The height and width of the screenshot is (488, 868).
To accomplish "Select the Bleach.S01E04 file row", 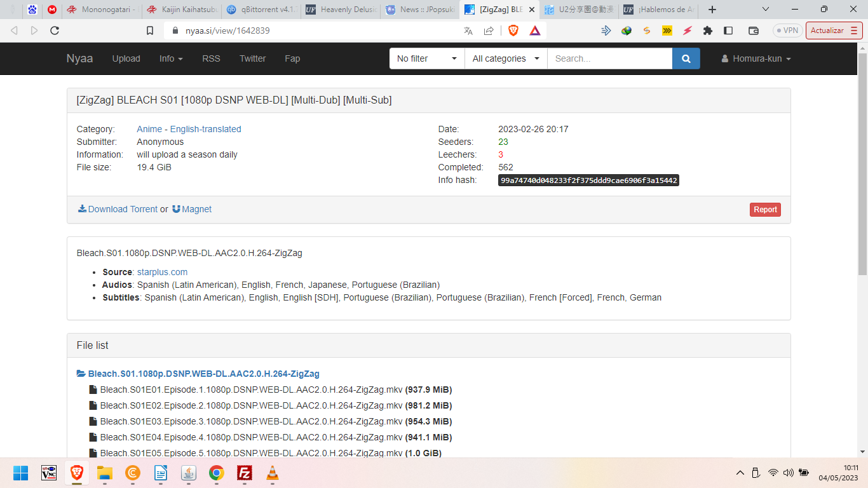I will coord(271,437).
